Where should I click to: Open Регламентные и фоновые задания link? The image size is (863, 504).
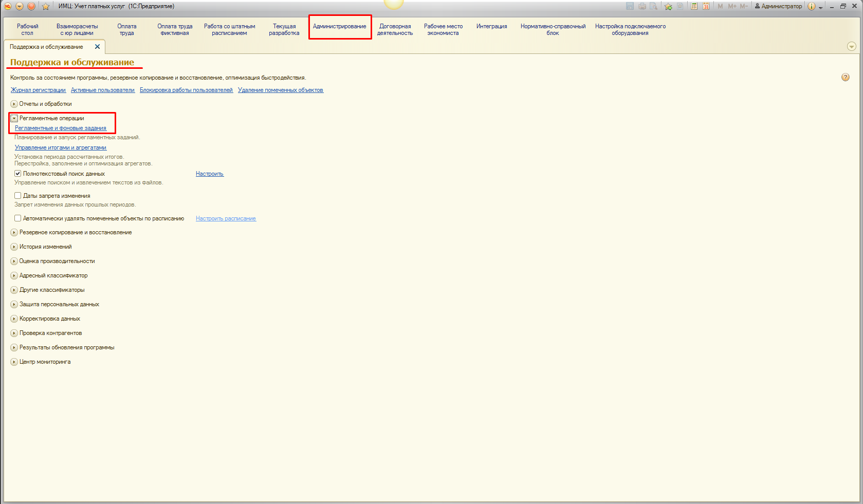[61, 128]
